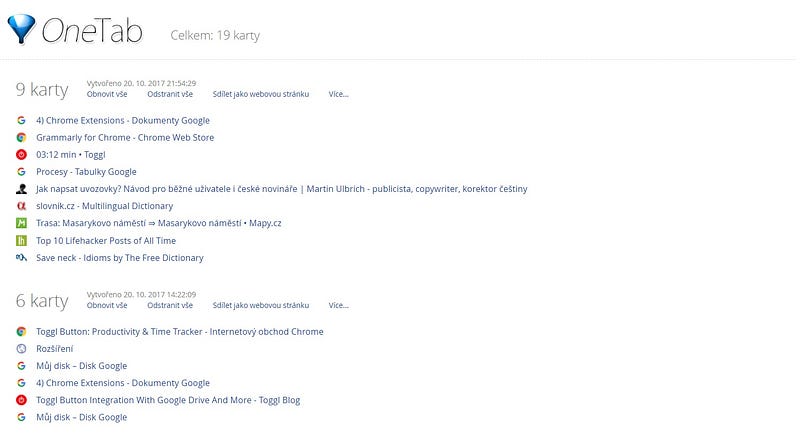Viewport: 800px width, 447px height.
Task: Click the Vytvořeno 20. 10. 2017 21:54:29 timestamp
Action: tap(141, 83)
